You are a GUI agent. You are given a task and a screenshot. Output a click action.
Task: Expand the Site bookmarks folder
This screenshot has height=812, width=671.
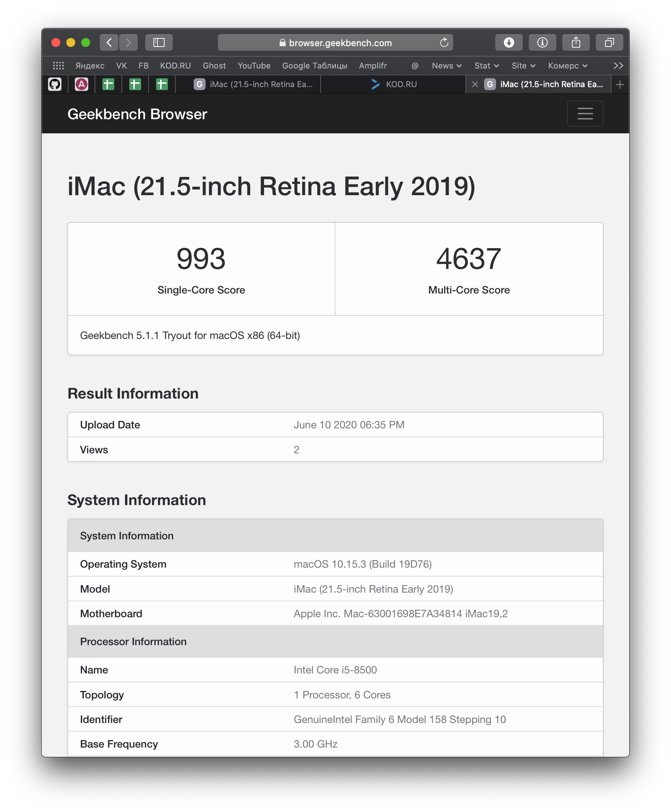[x=523, y=66]
